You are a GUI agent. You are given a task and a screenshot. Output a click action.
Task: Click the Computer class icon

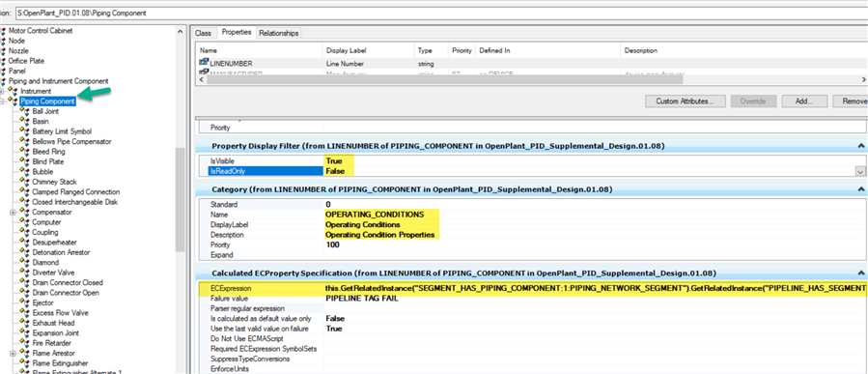point(25,222)
